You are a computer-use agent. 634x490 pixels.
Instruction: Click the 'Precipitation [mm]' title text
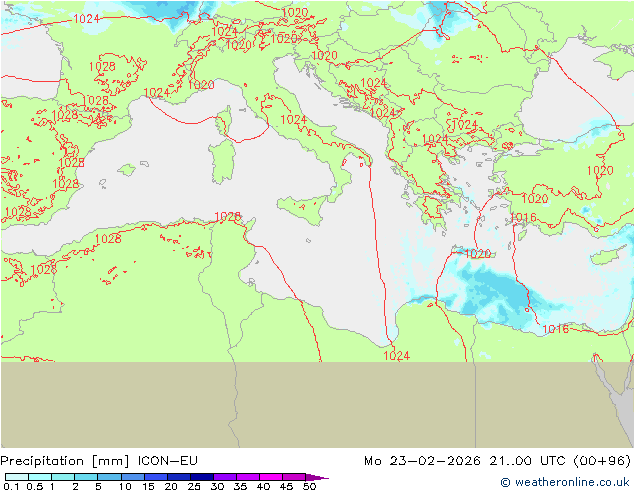tap(65, 461)
